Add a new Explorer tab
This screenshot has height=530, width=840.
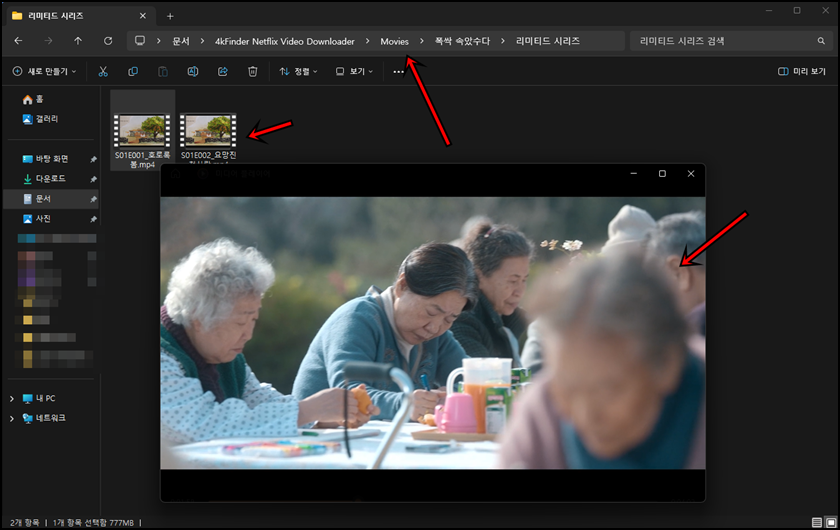point(170,16)
